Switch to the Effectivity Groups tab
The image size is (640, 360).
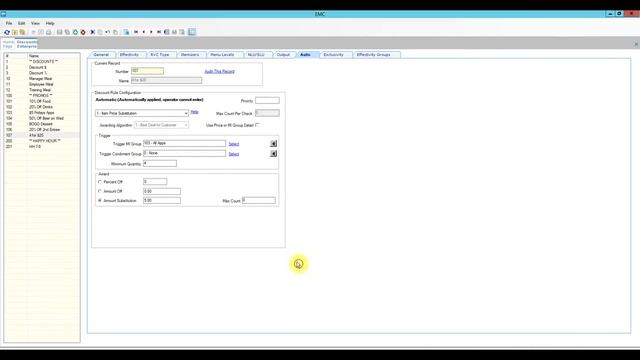pos(373,54)
